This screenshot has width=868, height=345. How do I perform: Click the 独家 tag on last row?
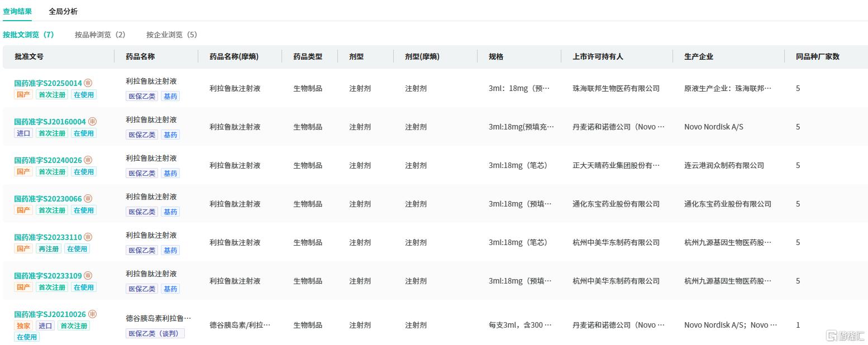(x=23, y=326)
